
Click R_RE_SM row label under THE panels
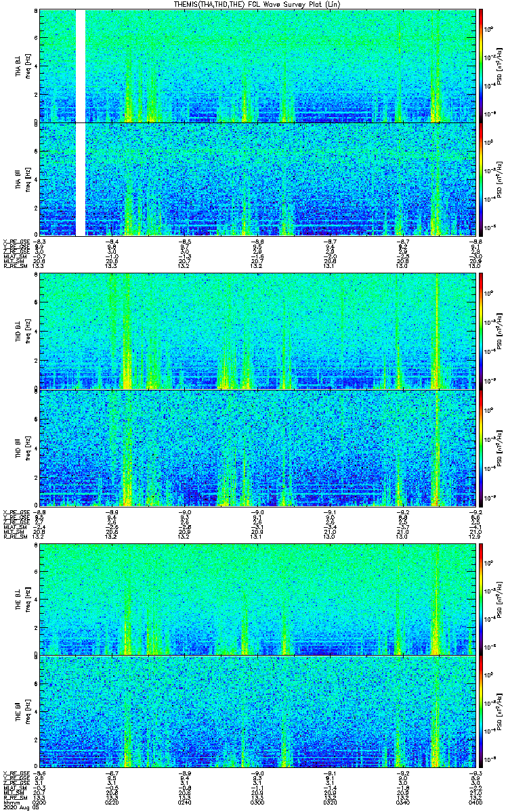[x=16, y=797]
